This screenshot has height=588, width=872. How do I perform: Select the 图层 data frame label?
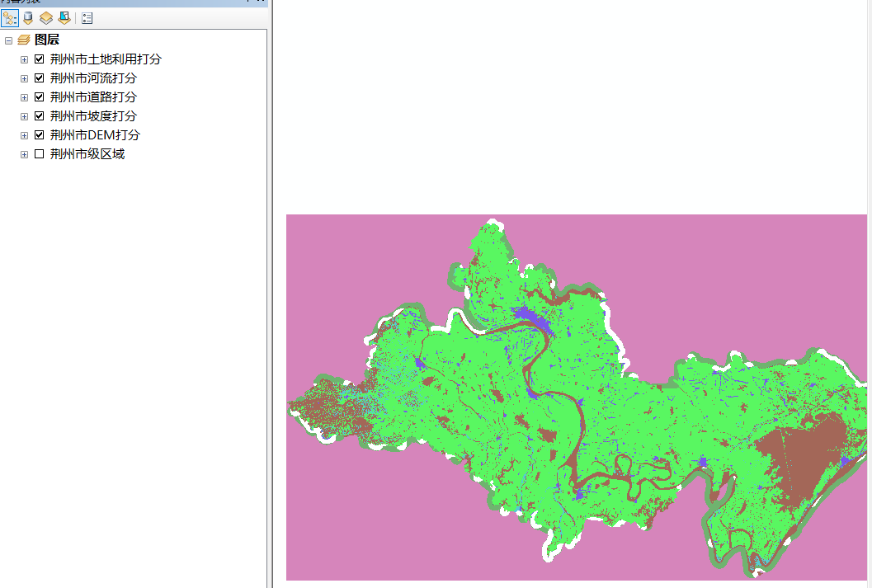click(47, 40)
